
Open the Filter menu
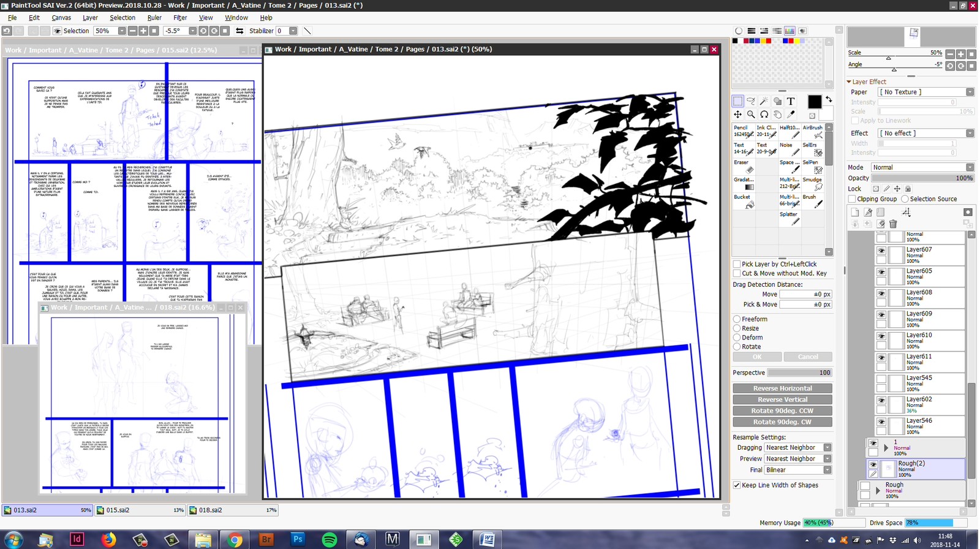point(180,18)
